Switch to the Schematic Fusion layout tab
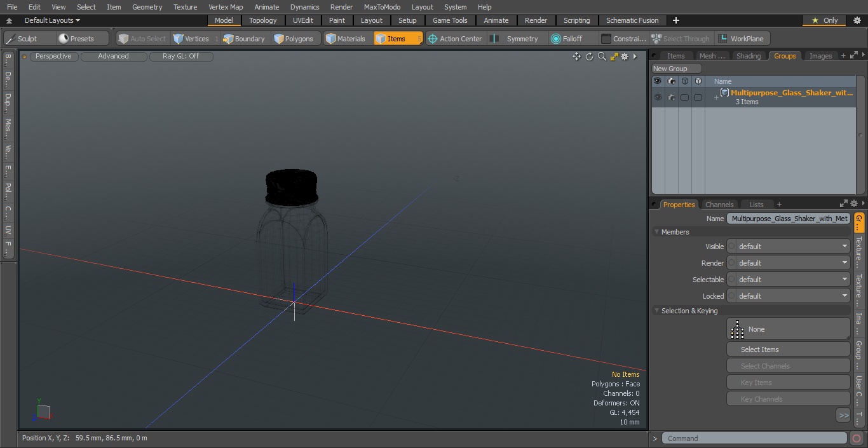 pos(632,20)
